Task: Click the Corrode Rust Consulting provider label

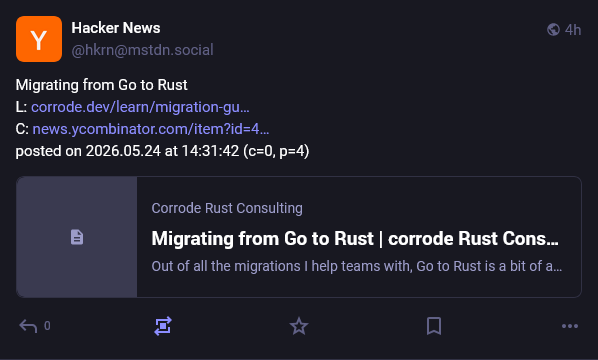Action: 227,208
